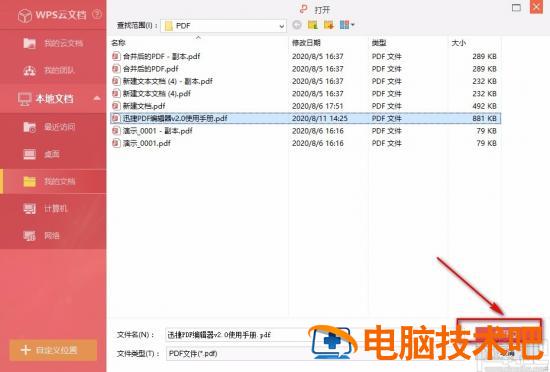Viewport: 550px width, 372px height.
Task: Select file 新建文档.pdf
Action: coord(144,106)
